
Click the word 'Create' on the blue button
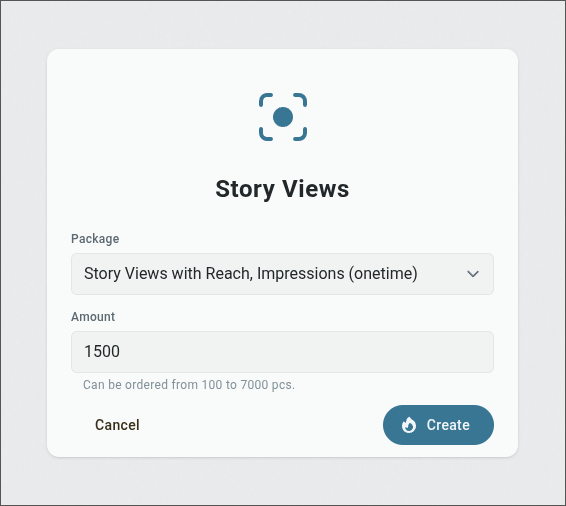point(448,425)
